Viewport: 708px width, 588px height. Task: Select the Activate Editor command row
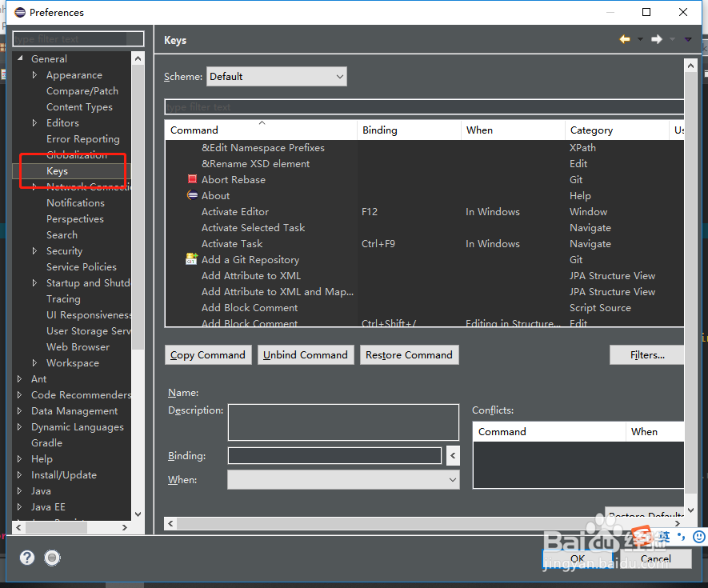(x=425, y=211)
